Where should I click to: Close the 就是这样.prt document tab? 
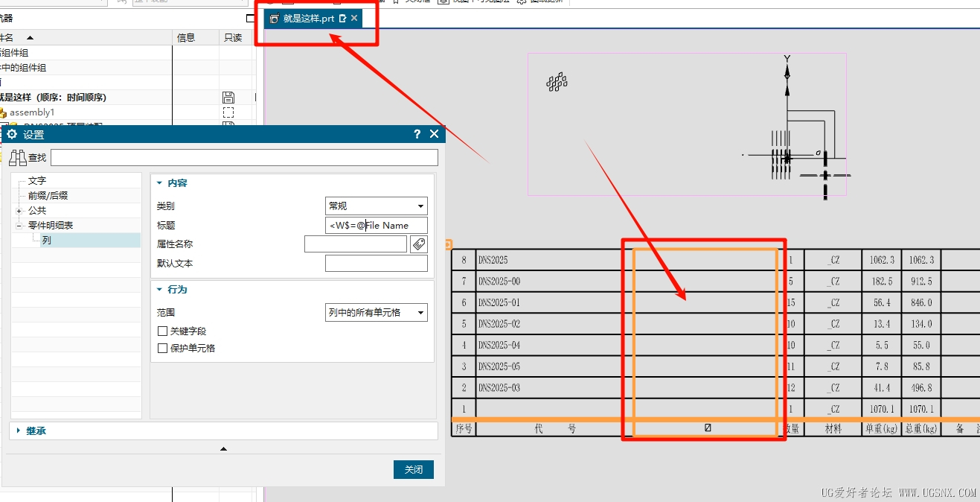coord(354,18)
